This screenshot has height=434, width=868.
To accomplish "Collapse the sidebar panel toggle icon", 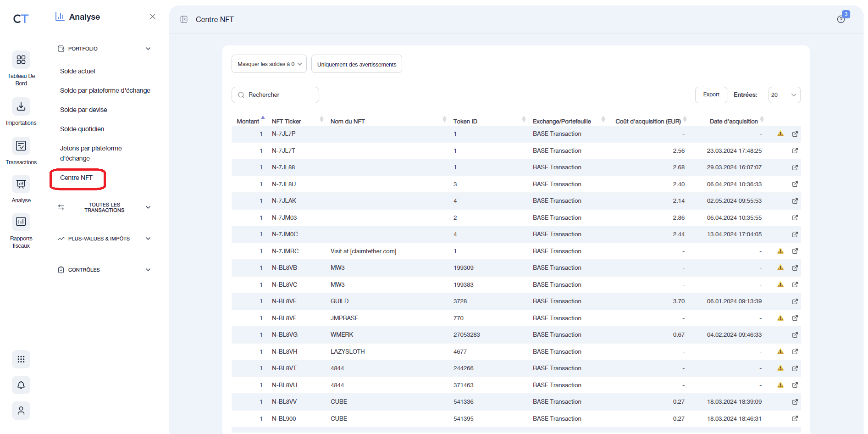I will [184, 19].
